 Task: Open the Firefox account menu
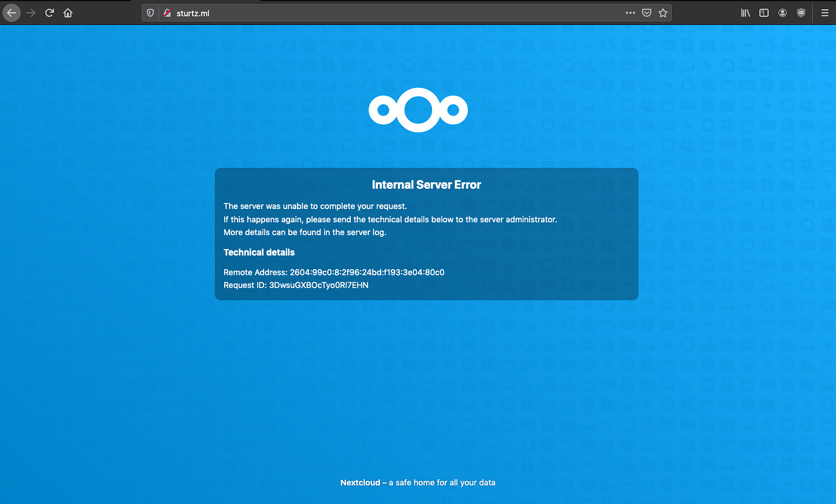tap(783, 13)
